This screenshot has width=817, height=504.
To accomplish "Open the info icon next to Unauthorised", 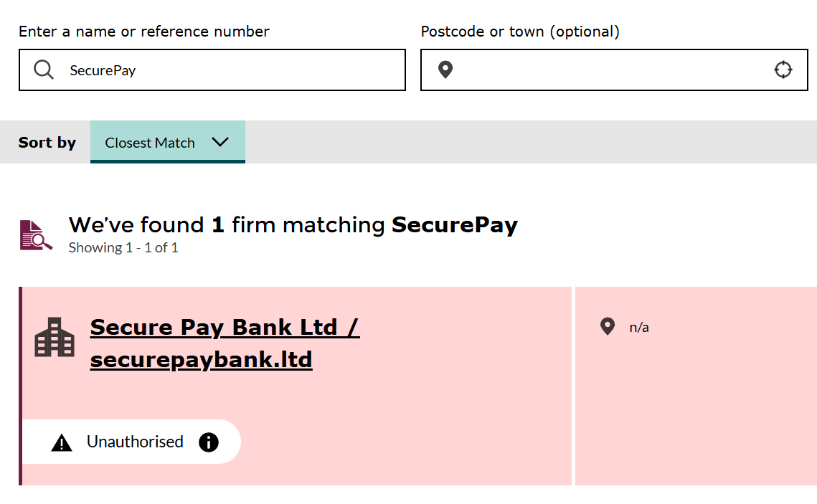I will click(x=209, y=442).
